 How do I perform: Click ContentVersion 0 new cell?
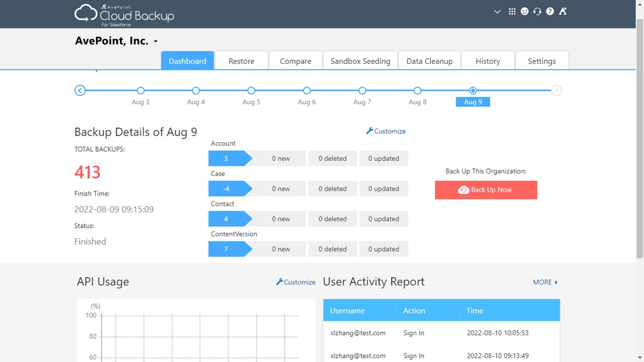281,249
